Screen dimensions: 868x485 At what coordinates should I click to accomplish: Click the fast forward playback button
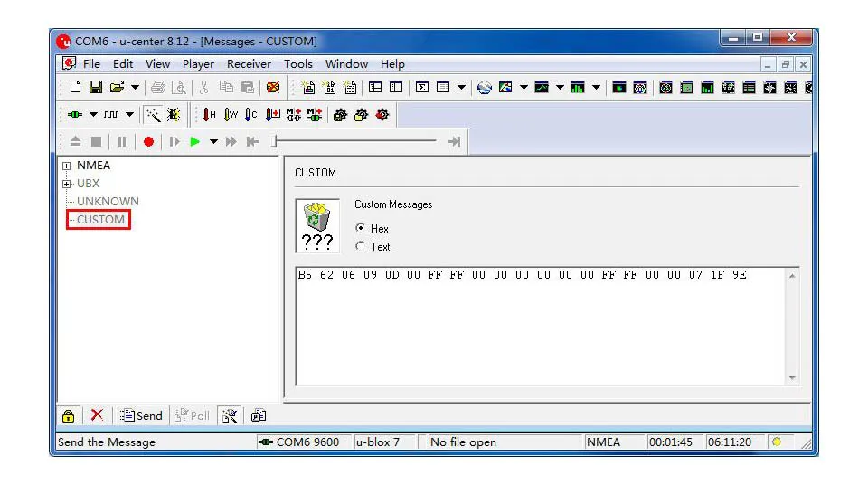coord(231,142)
